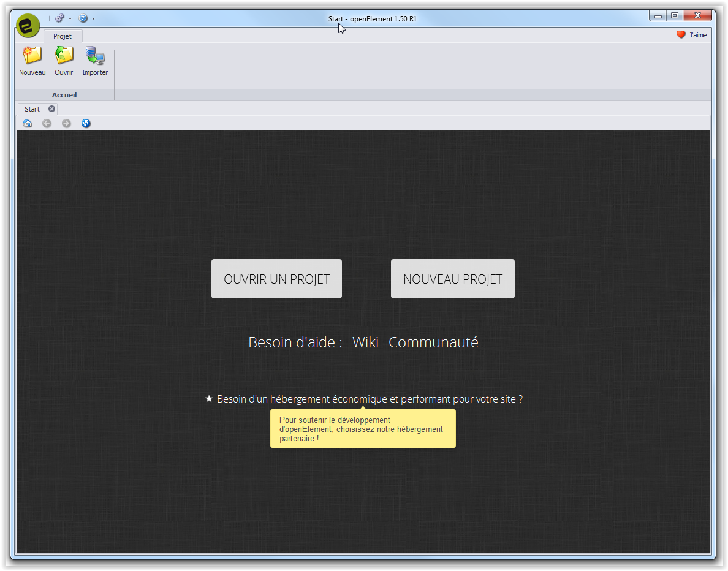Click the blue help question mark icon

click(83, 18)
